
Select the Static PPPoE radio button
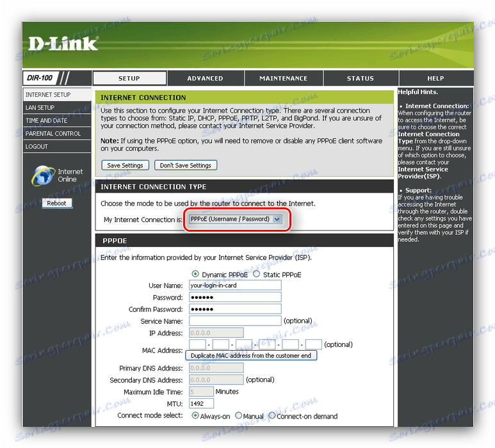(x=256, y=274)
